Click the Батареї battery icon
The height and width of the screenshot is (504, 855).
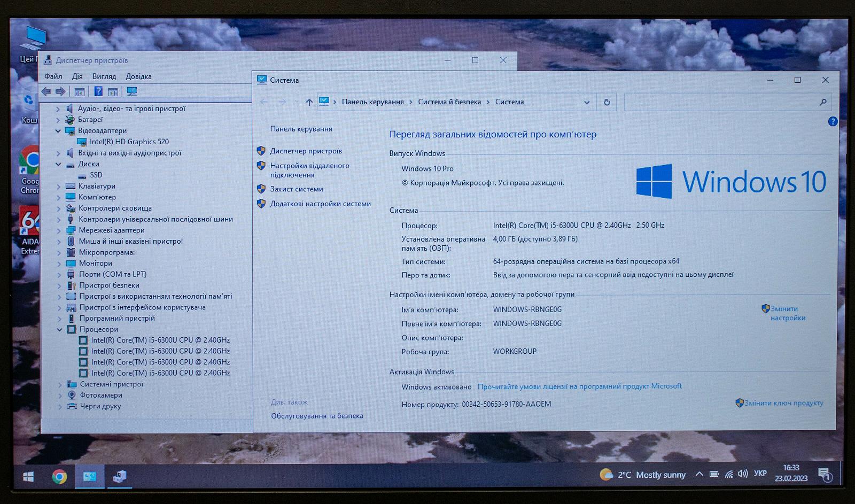(x=70, y=120)
